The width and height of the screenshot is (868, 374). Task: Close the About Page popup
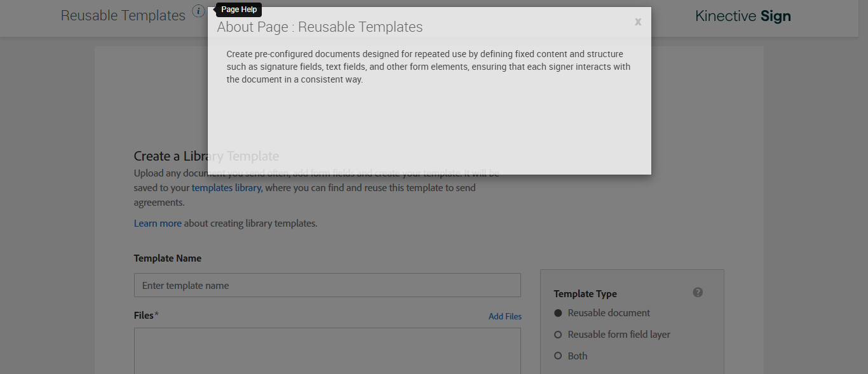(x=638, y=22)
